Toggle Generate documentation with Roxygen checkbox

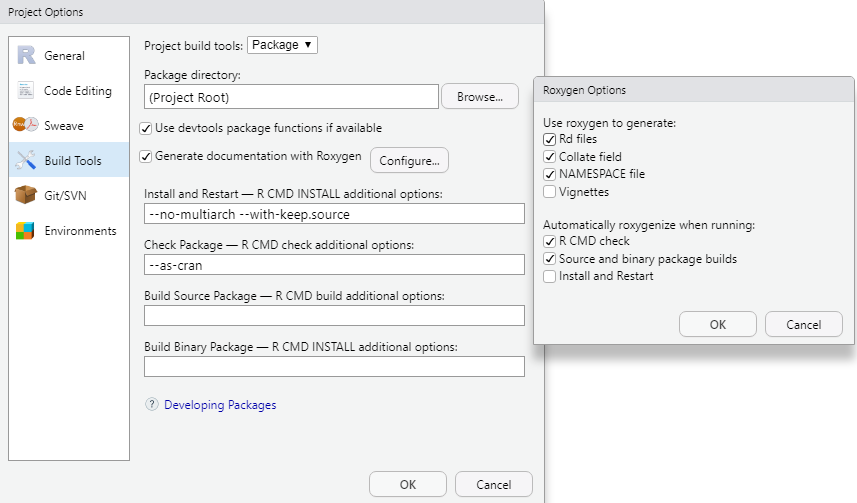coord(145,156)
